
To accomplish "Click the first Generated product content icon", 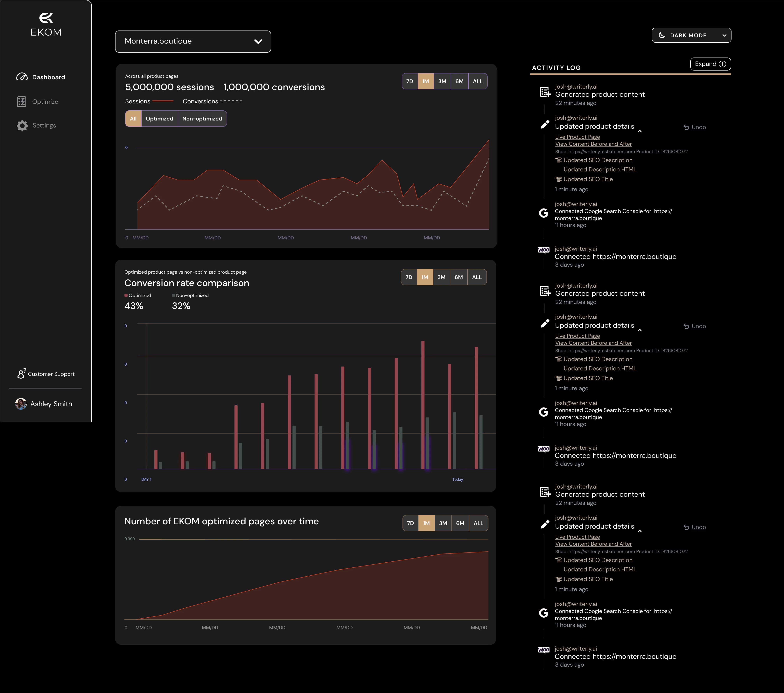I will pyautogui.click(x=545, y=92).
